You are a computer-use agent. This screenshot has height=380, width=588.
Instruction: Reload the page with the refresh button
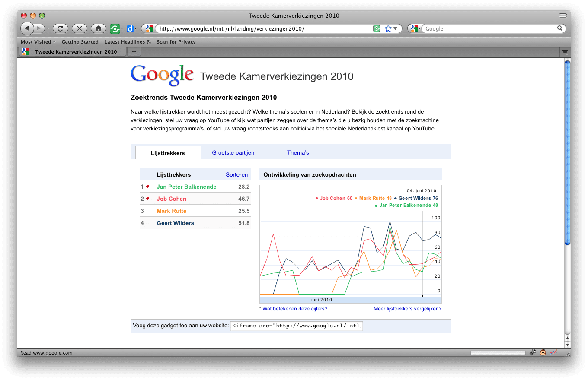point(61,28)
